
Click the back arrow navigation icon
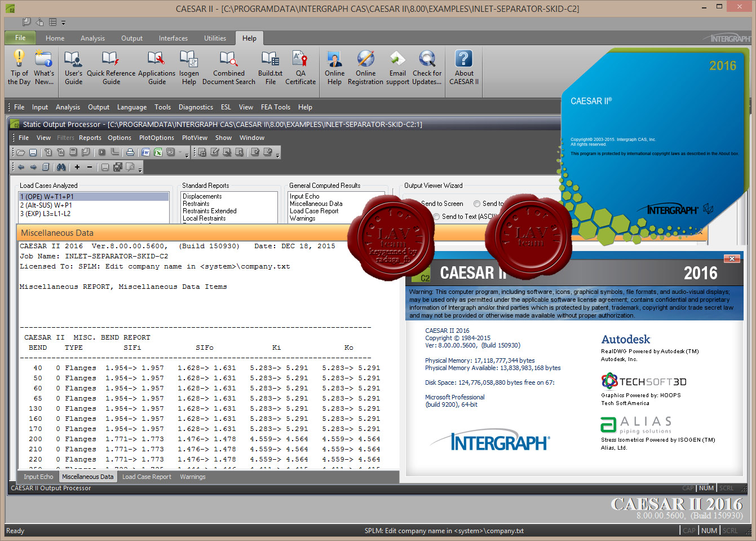click(21, 167)
